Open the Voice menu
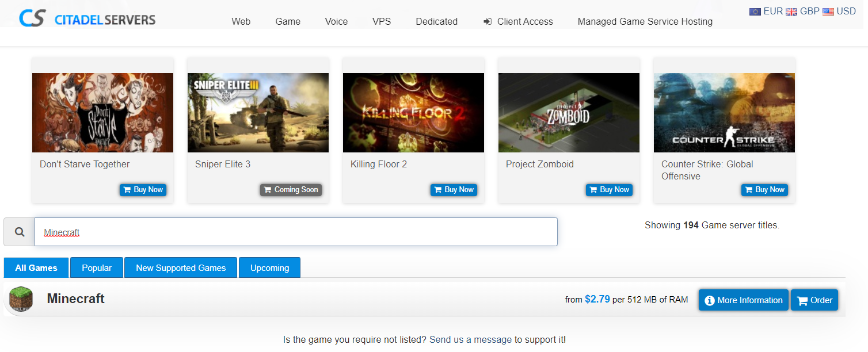Viewport: 868px width, 352px height. [336, 21]
